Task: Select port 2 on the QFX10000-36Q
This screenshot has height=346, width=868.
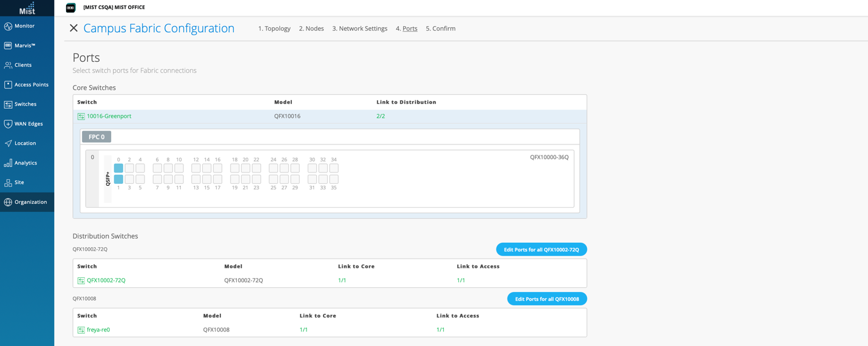Action: (x=129, y=168)
